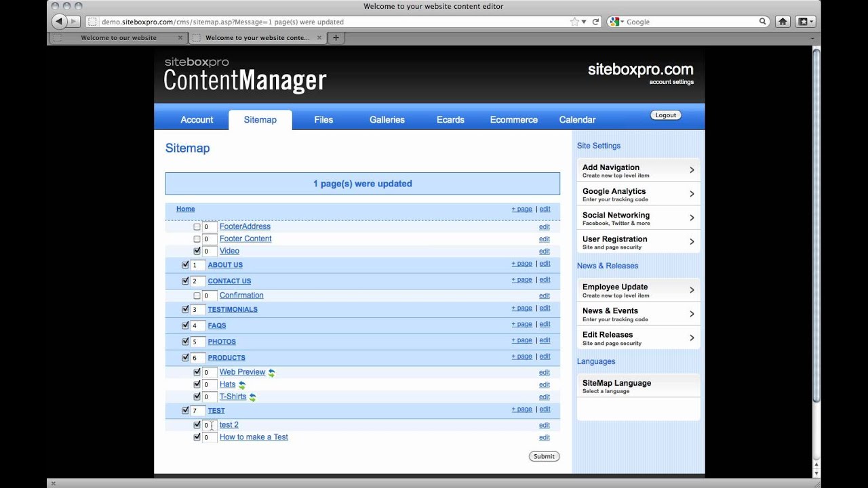Enable the Confirmation page checkbox
Image resolution: width=868 pixels, height=488 pixels.
[x=197, y=296]
